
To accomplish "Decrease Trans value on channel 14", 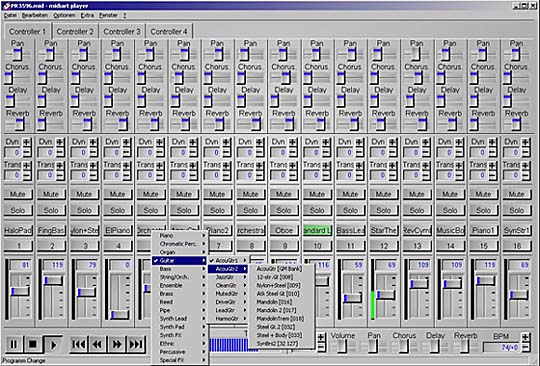I will [459, 175].
